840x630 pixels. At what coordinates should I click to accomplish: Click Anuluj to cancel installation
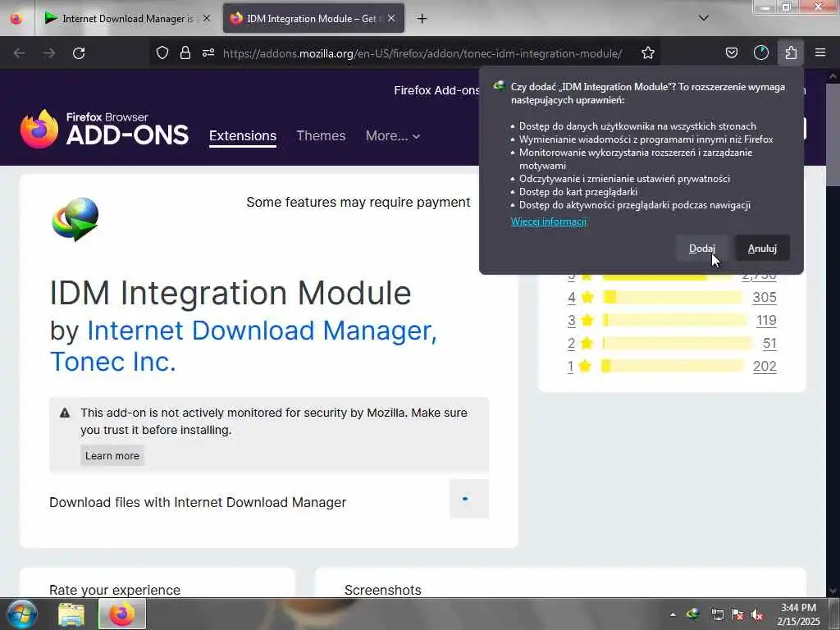tap(762, 249)
